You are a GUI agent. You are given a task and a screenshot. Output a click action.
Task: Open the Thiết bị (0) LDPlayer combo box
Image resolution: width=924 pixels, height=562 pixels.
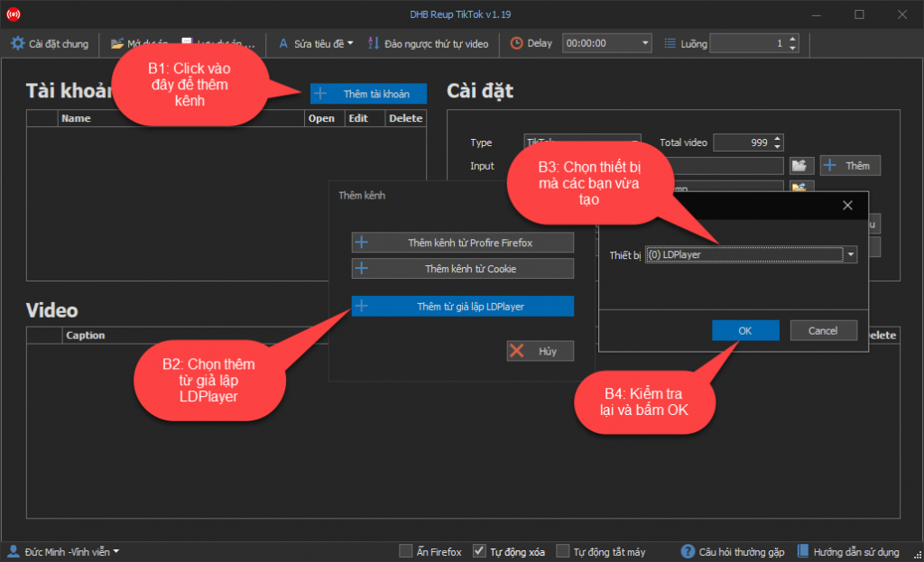(x=751, y=254)
